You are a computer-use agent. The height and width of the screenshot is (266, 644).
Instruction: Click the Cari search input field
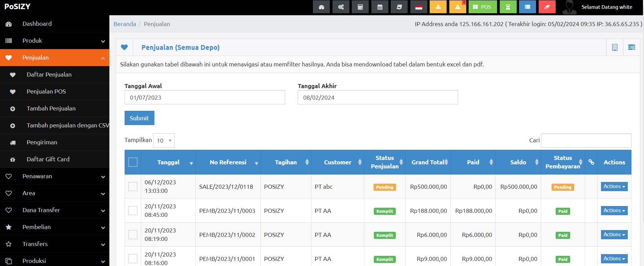pyautogui.click(x=586, y=140)
